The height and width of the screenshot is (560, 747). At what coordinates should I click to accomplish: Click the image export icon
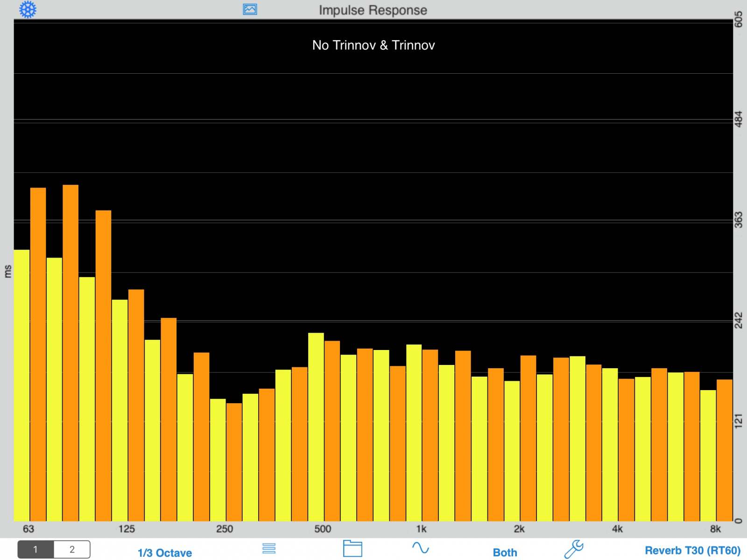pos(250,9)
